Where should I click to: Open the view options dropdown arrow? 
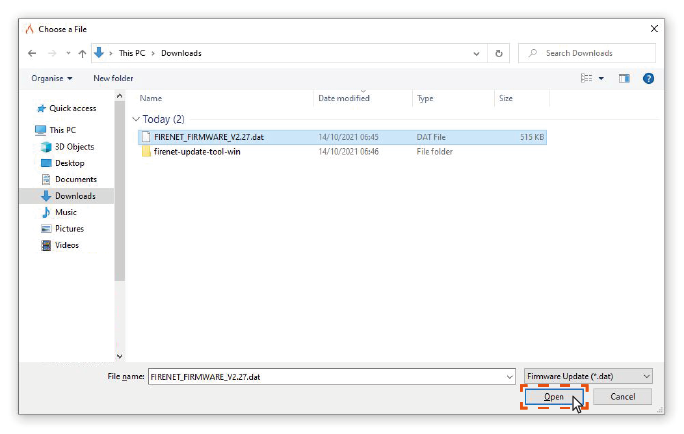pos(601,79)
